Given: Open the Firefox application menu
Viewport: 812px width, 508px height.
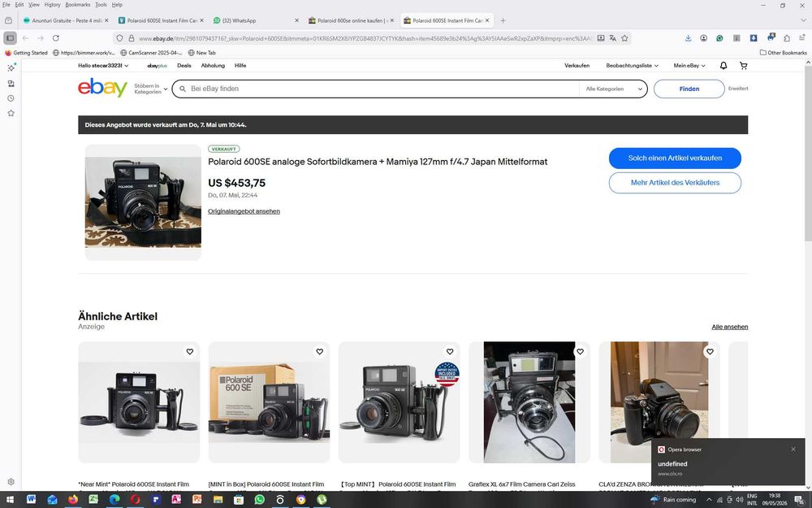Looking at the screenshot, I should pyautogui.click(x=802, y=38).
